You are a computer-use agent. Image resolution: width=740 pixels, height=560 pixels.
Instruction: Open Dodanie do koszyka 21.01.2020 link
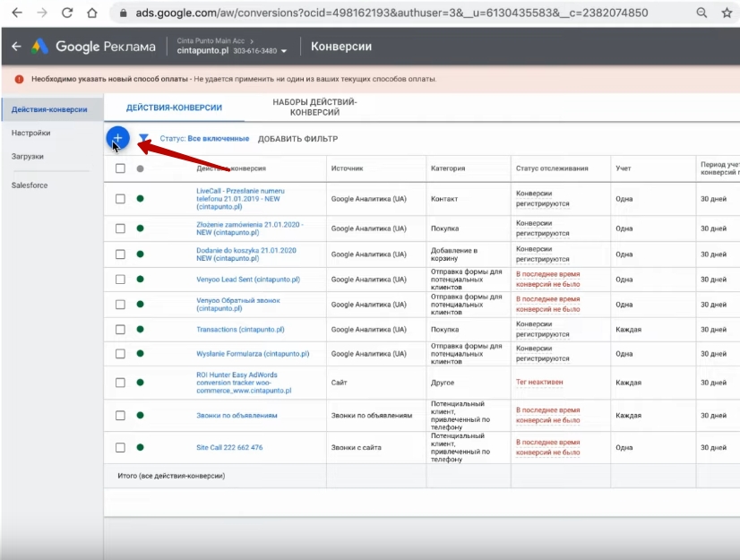(x=246, y=254)
